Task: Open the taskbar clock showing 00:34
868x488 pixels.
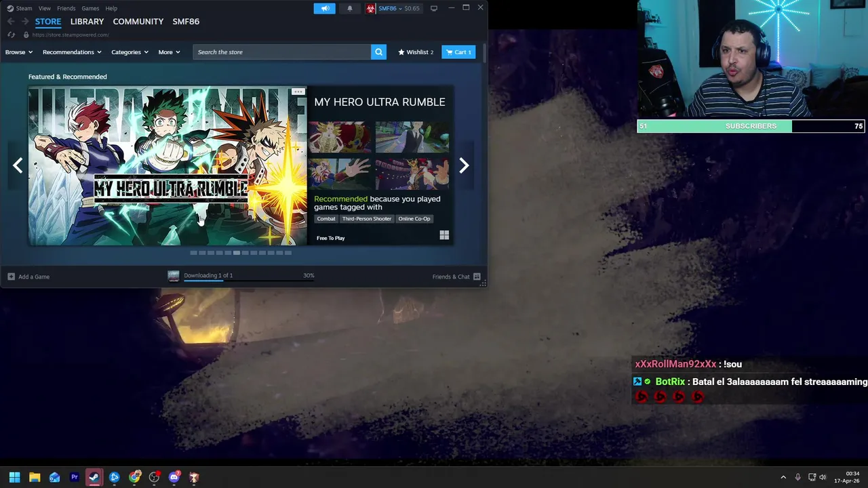Action: (848, 477)
